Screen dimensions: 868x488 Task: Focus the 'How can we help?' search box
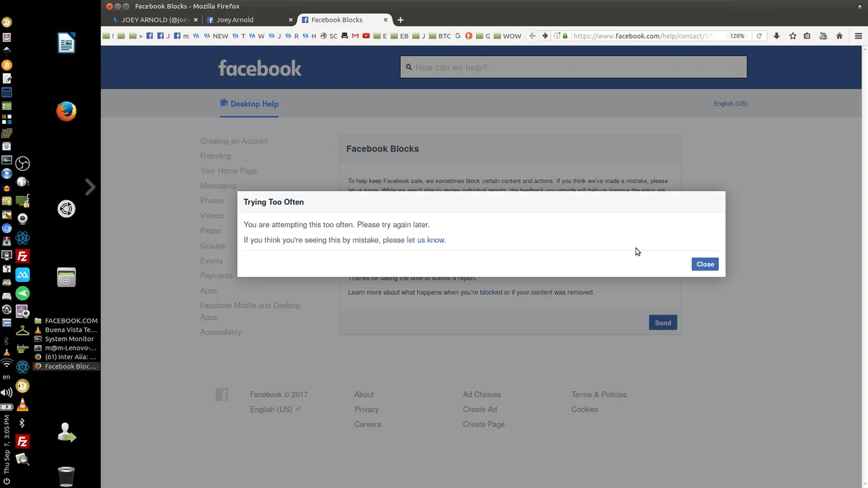click(573, 67)
